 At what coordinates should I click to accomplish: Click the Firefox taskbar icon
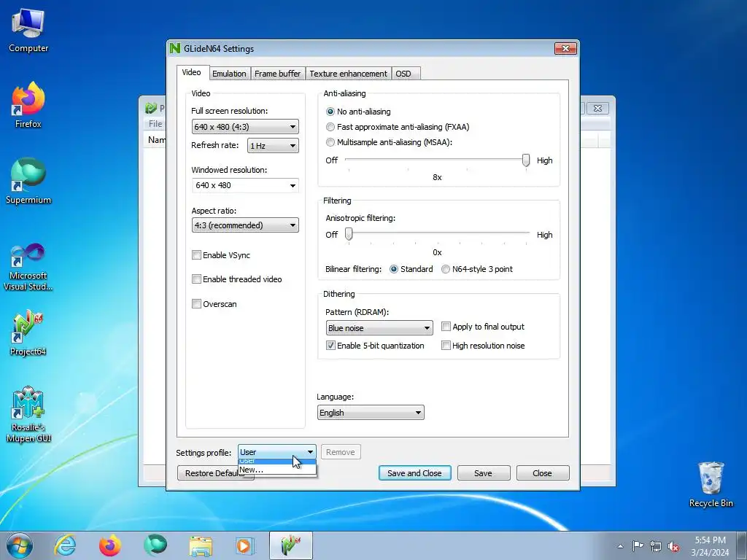click(109, 545)
